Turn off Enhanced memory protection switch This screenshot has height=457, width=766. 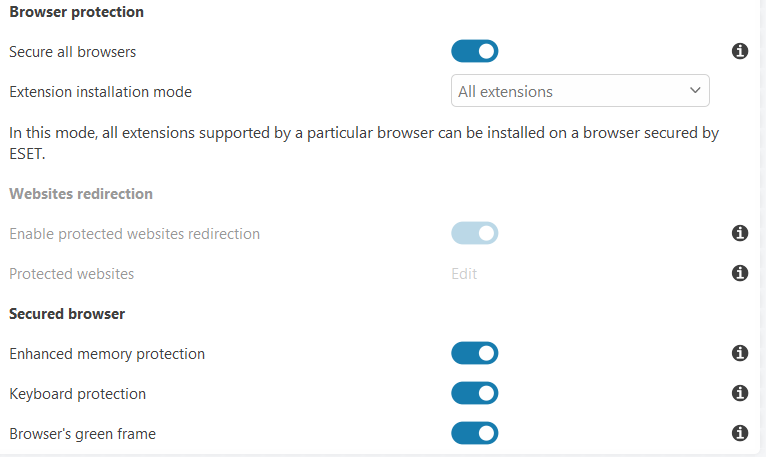474,353
